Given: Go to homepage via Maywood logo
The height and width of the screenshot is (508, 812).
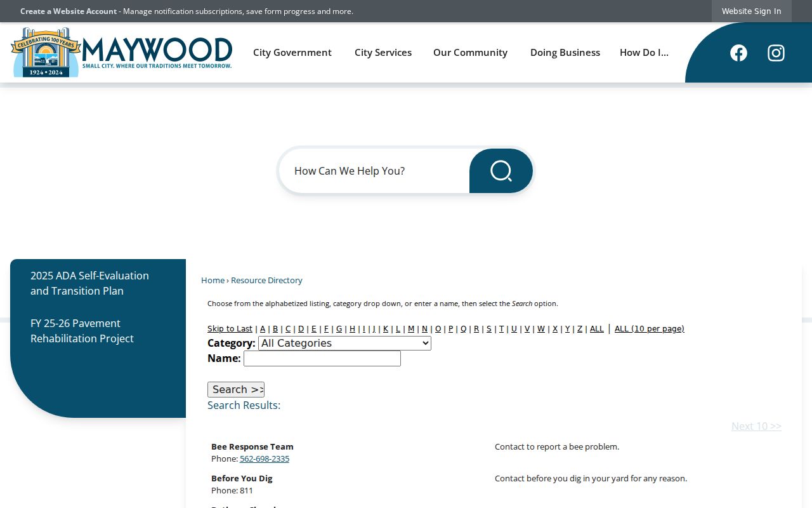Looking at the screenshot, I should click(x=122, y=52).
